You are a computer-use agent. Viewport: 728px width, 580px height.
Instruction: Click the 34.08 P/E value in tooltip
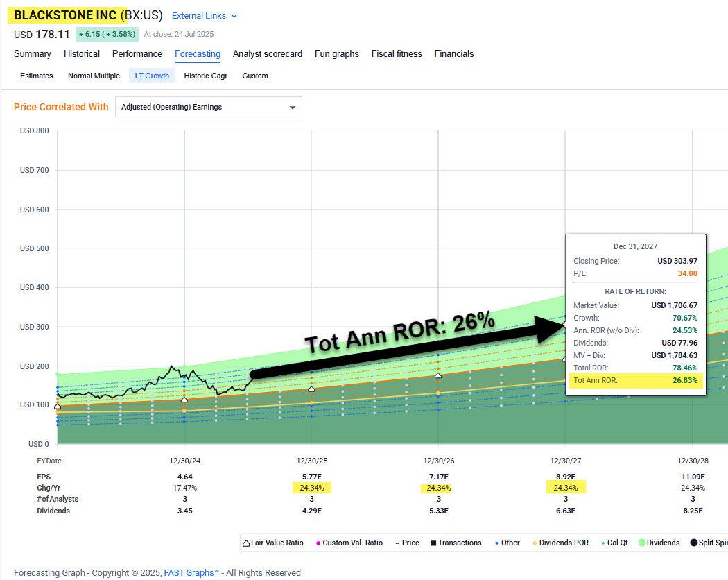click(x=687, y=274)
